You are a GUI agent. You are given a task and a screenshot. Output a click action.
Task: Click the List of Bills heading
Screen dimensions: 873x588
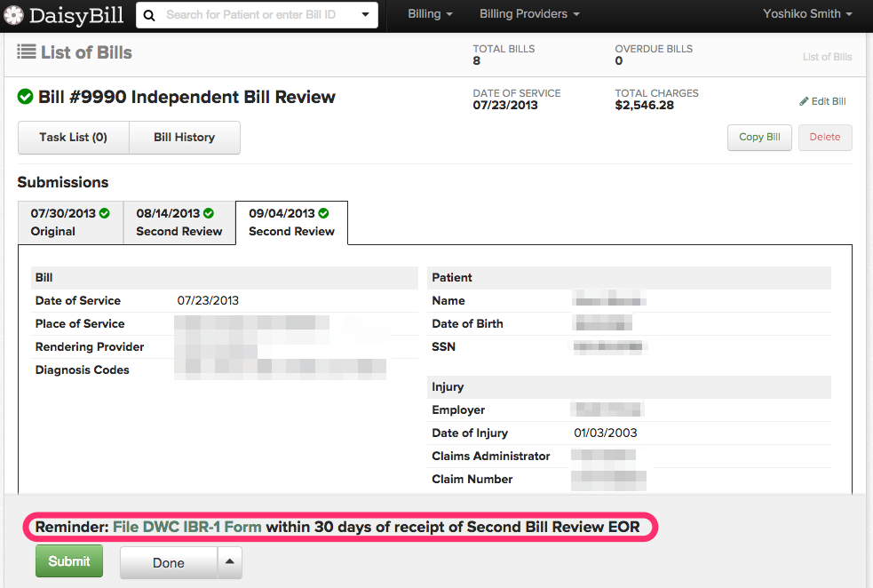[x=86, y=52]
